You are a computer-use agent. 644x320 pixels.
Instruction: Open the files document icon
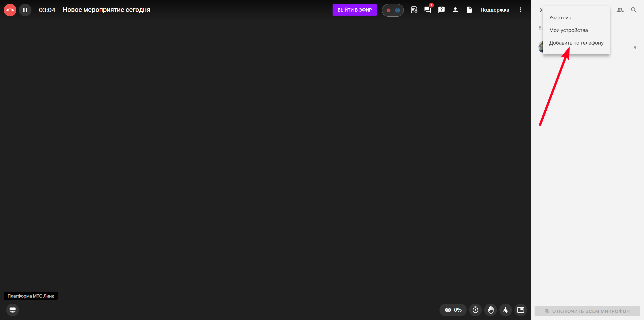pyautogui.click(x=469, y=10)
